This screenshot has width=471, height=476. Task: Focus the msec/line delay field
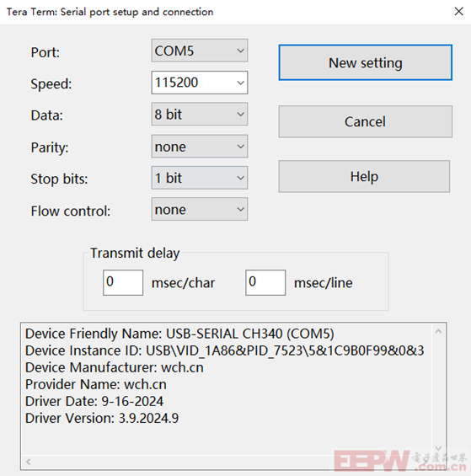coord(265,282)
